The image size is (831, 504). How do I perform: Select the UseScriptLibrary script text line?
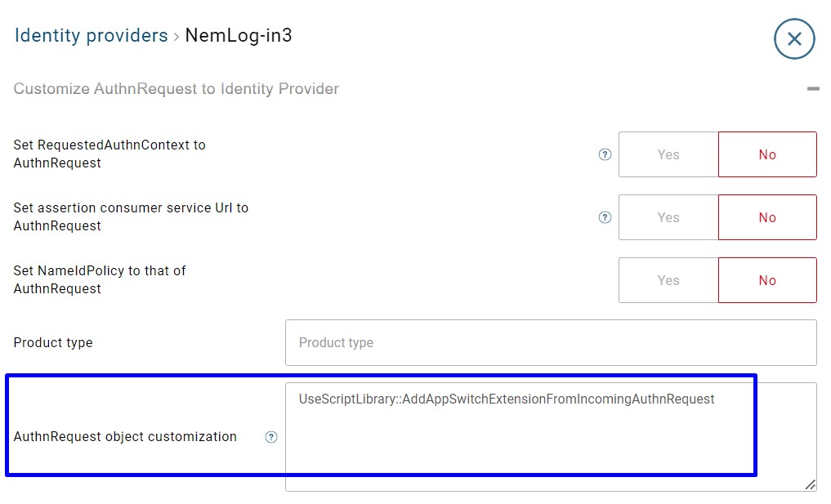(x=507, y=399)
